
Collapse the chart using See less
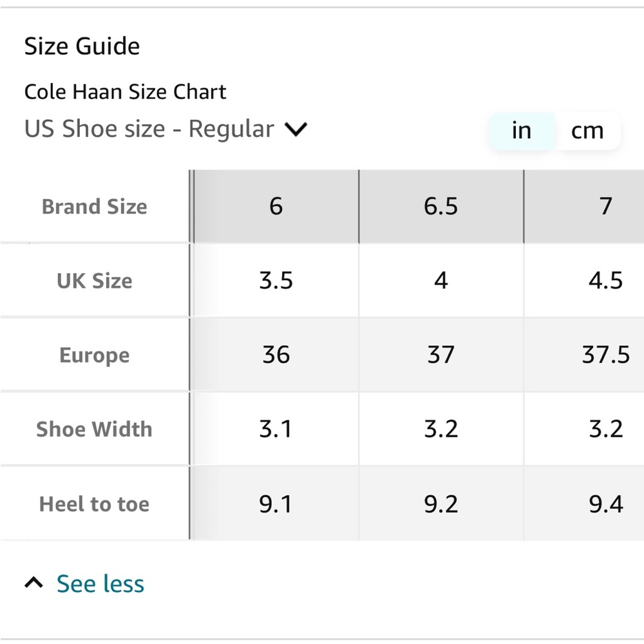pyautogui.click(x=100, y=583)
